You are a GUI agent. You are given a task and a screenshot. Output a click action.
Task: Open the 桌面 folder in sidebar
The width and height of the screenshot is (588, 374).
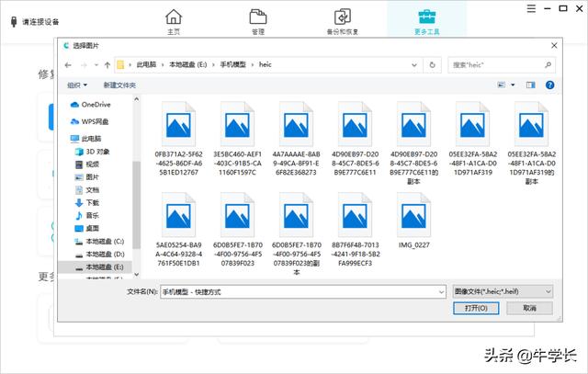[x=87, y=228]
